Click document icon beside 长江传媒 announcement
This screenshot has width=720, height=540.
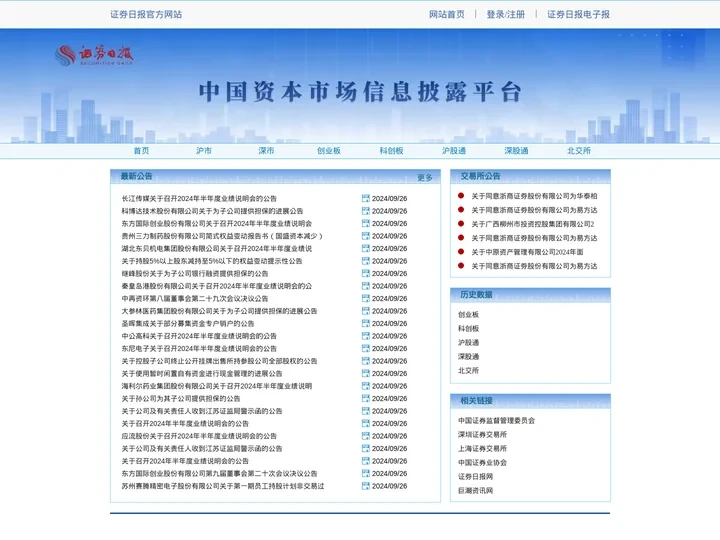click(366, 198)
